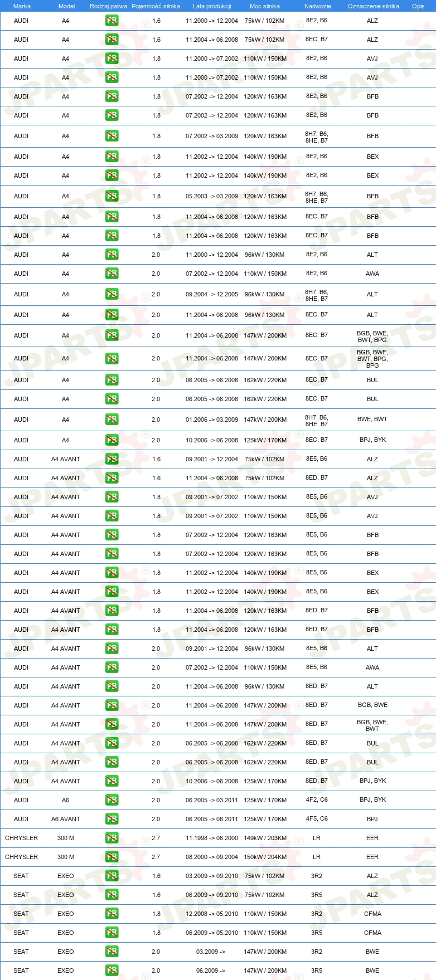Click the 149kW / 203KM power cell

(265, 838)
